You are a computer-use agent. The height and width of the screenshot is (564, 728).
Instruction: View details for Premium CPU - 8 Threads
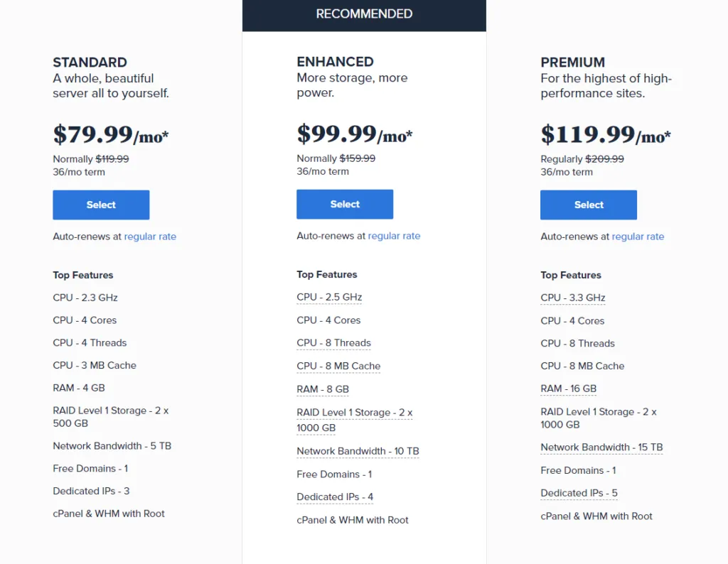click(577, 343)
